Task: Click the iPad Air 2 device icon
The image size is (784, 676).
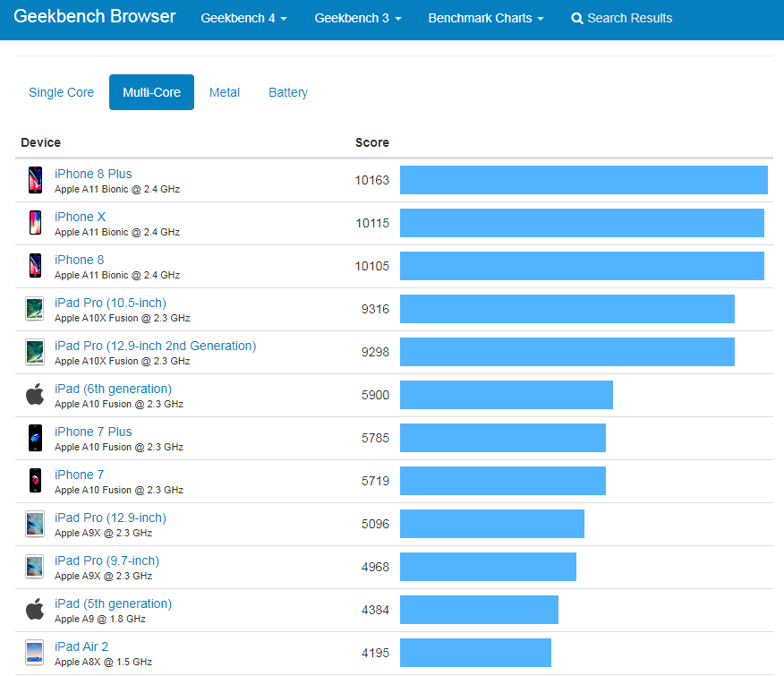Action: click(x=35, y=653)
